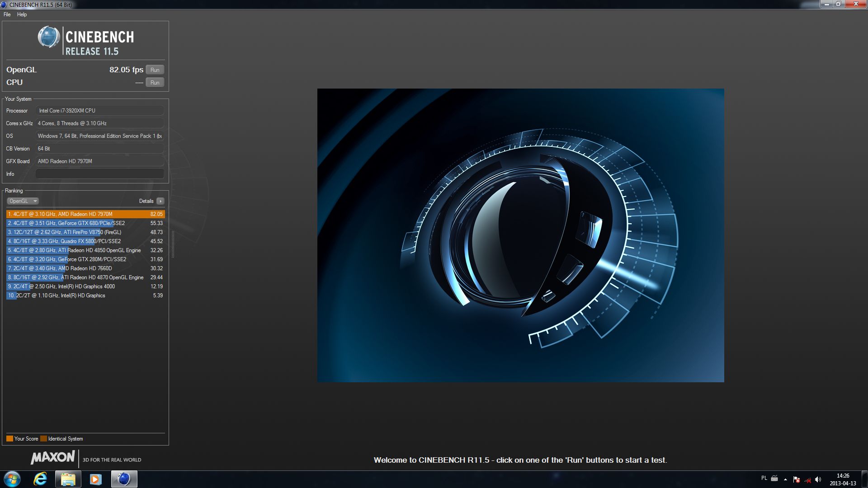Minimize the CINEBENCH window
The height and width of the screenshot is (488, 868).
click(x=827, y=4)
